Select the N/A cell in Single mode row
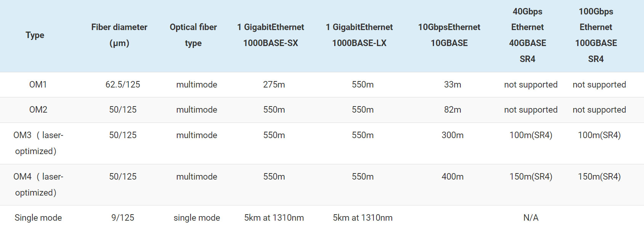The width and height of the screenshot is (644, 226). 531,218
